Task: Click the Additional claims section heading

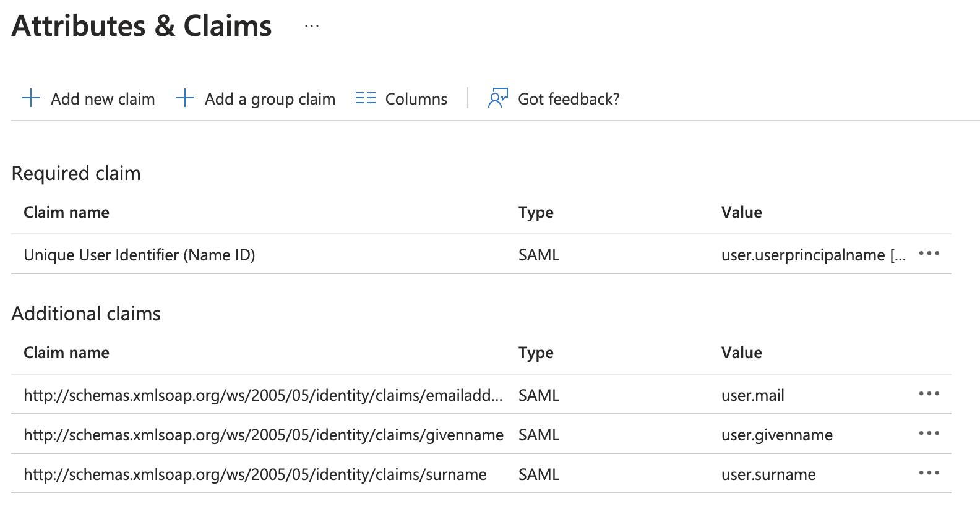Action: (86, 314)
